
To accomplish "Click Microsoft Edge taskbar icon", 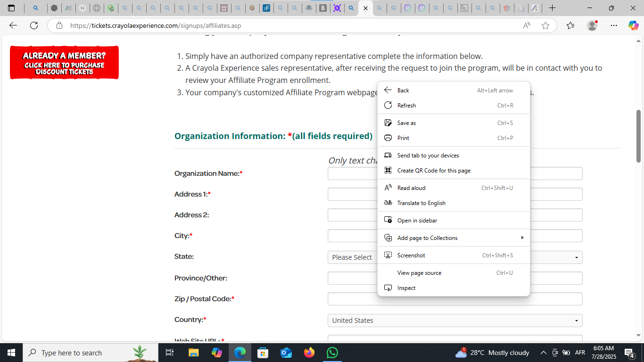I will [x=240, y=353].
